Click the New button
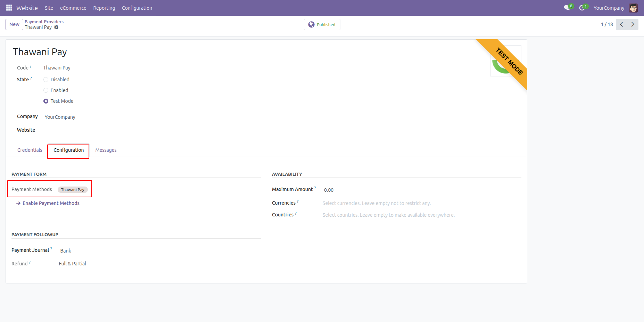 click(x=14, y=24)
